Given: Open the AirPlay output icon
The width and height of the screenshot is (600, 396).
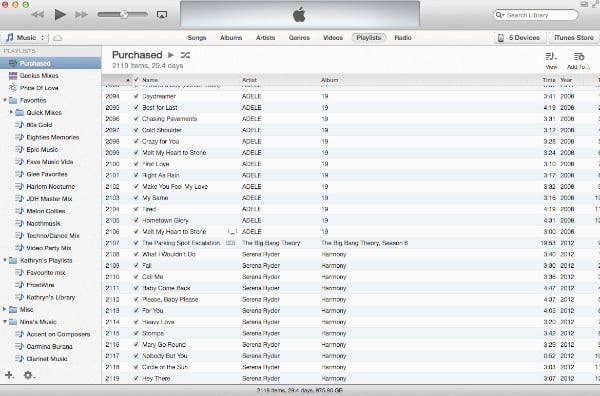Looking at the screenshot, I should coord(162,15).
